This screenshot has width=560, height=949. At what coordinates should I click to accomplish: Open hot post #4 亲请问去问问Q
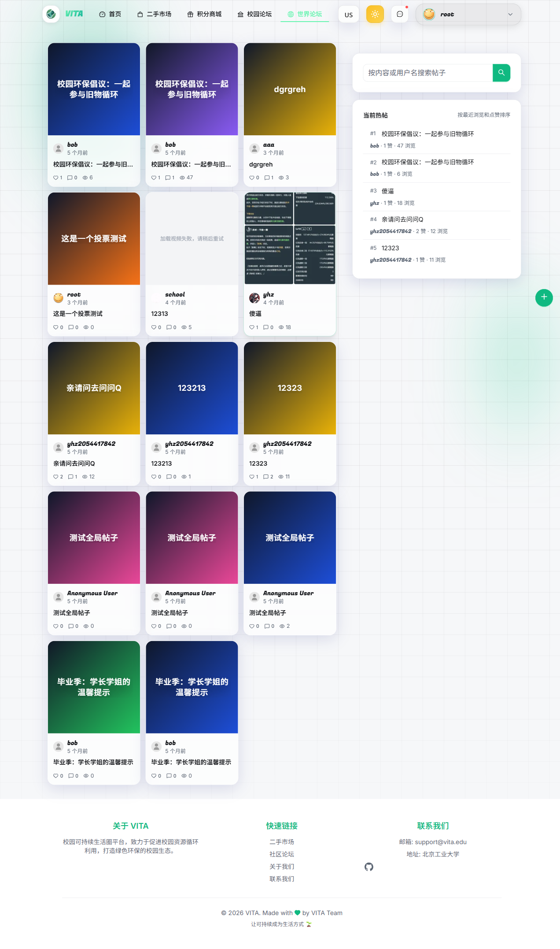[x=437, y=225]
